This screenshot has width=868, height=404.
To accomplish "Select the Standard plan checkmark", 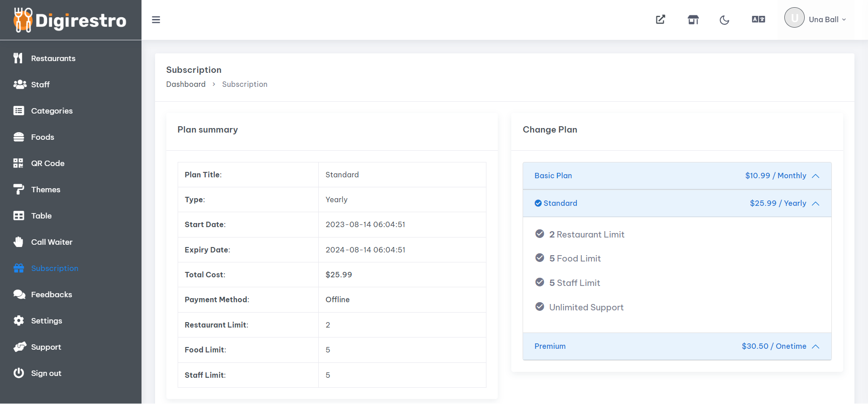I will coord(538,204).
